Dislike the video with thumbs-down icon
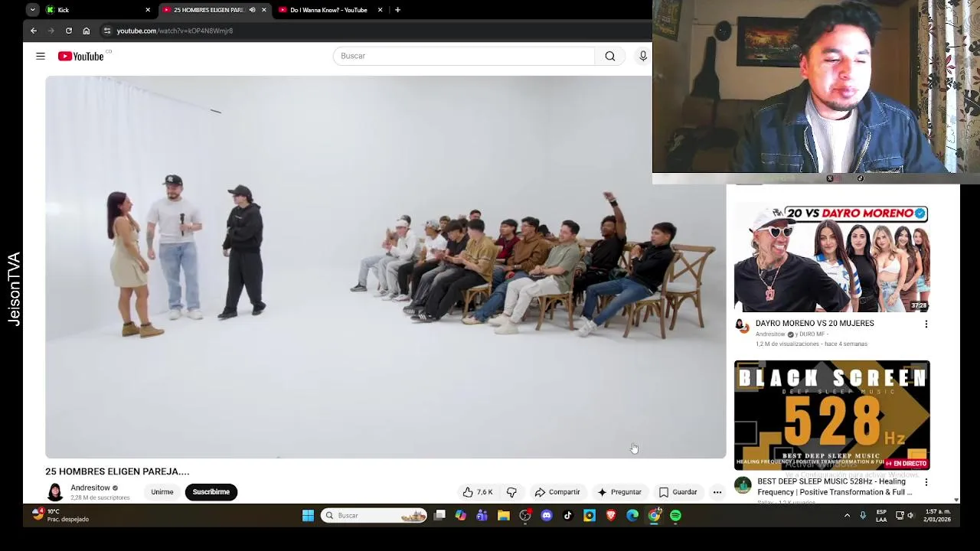The height and width of the screenshot is (551, 980). [511, 492]
